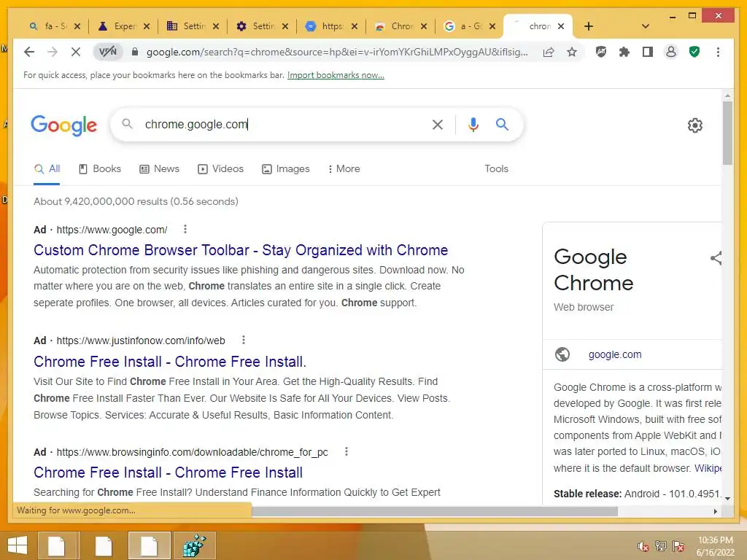Filter results by Books

99,168
